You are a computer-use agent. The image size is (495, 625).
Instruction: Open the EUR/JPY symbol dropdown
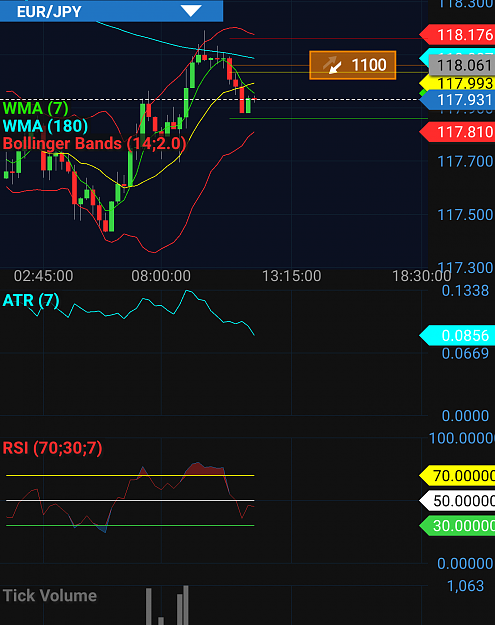111,11
